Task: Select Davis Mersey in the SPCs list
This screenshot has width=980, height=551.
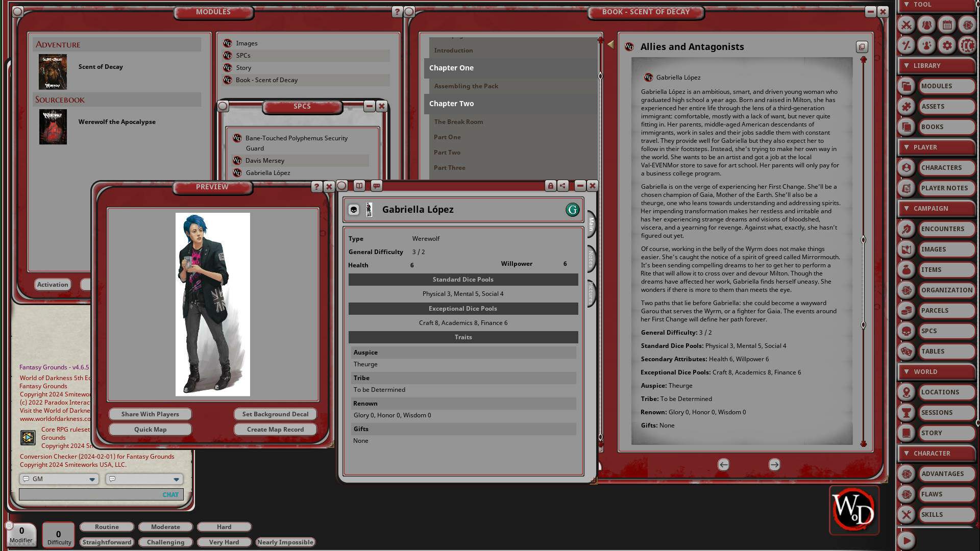Action: 265,160
